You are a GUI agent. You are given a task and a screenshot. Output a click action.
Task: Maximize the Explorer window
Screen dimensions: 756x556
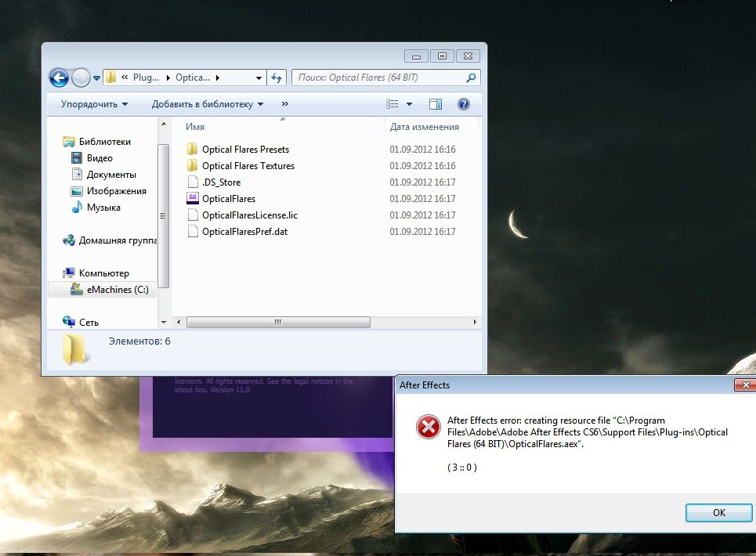point(442,56)
